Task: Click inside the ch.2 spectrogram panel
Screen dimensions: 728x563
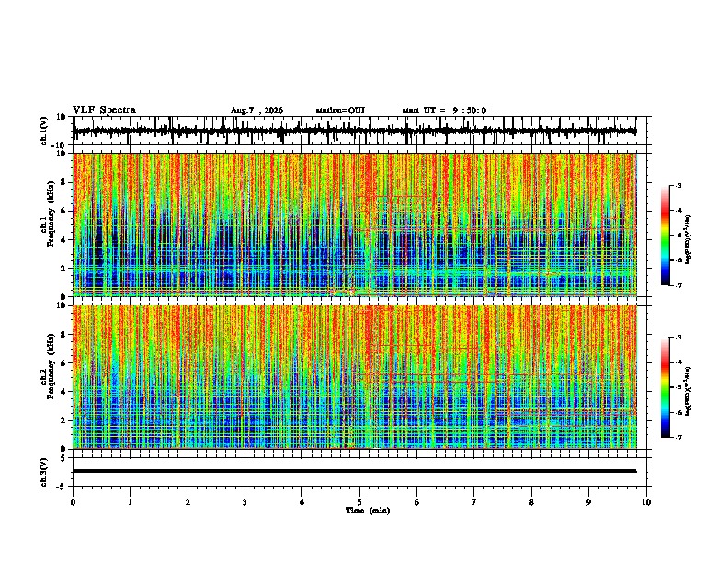Action: tap(355, 377)
